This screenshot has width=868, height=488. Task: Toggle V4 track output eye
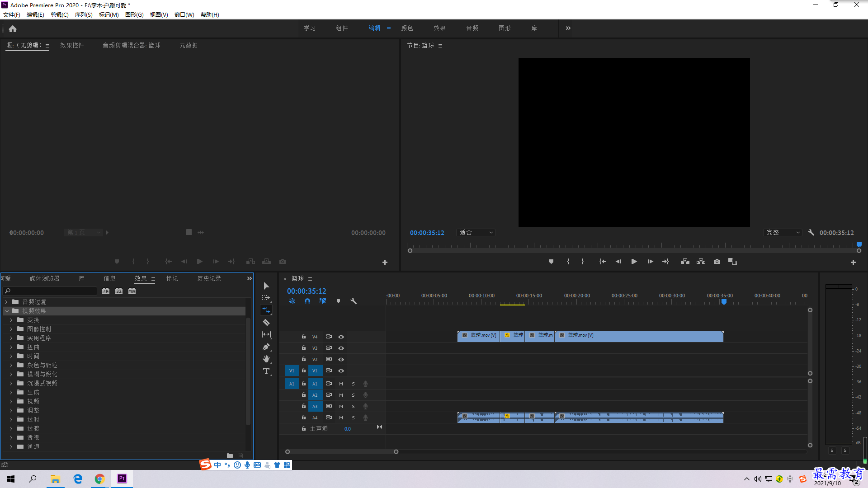(x=341, y=337)
